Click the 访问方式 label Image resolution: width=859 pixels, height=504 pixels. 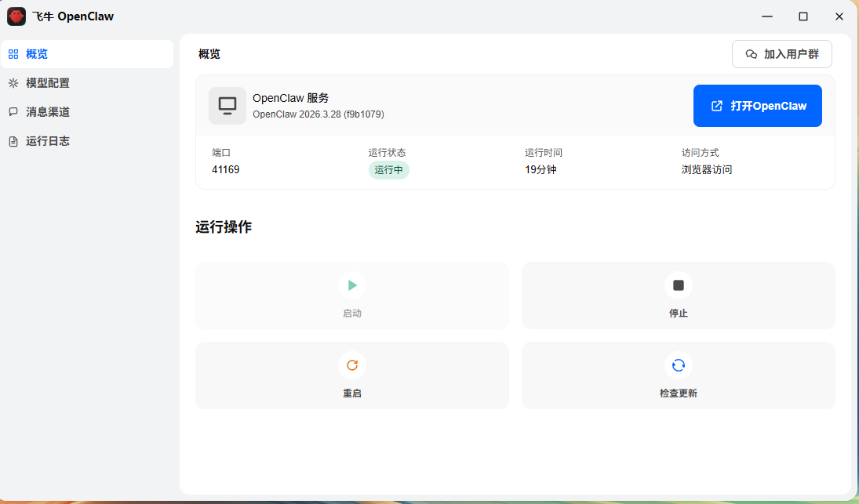(x=700, y=153)
